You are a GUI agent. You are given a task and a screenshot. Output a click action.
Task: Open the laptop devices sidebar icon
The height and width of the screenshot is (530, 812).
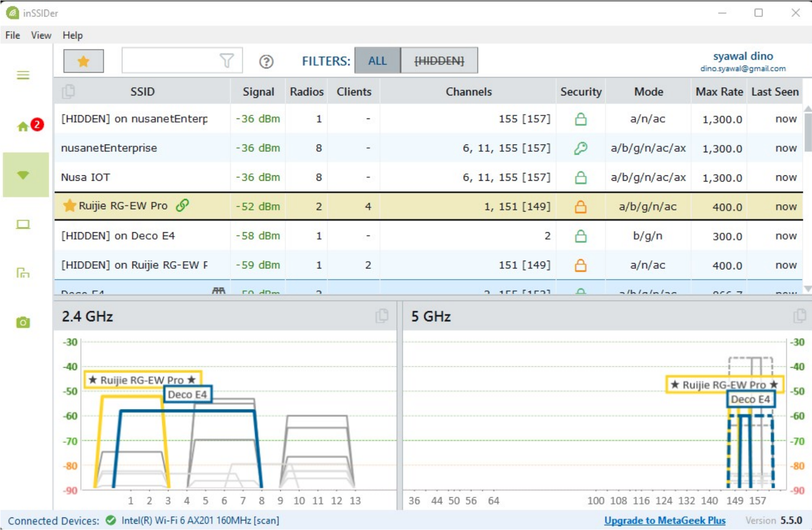click(x=23, y=225)
